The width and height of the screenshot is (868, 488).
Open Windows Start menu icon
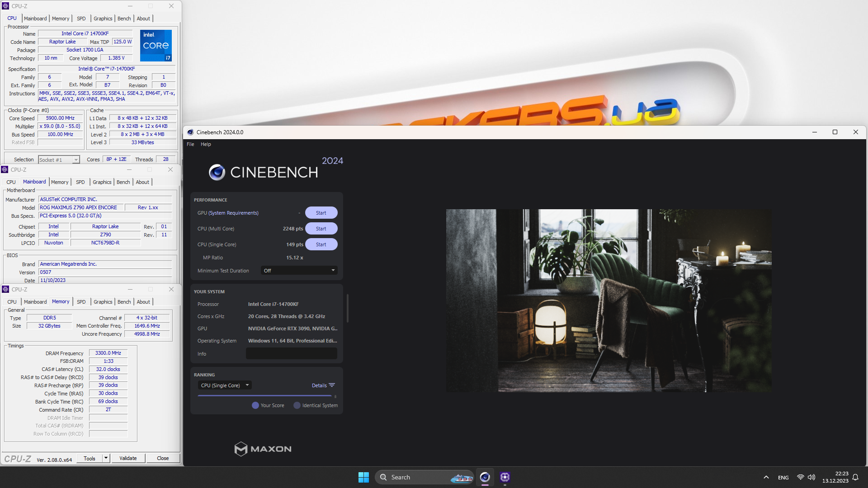click(x=363, y=477)
